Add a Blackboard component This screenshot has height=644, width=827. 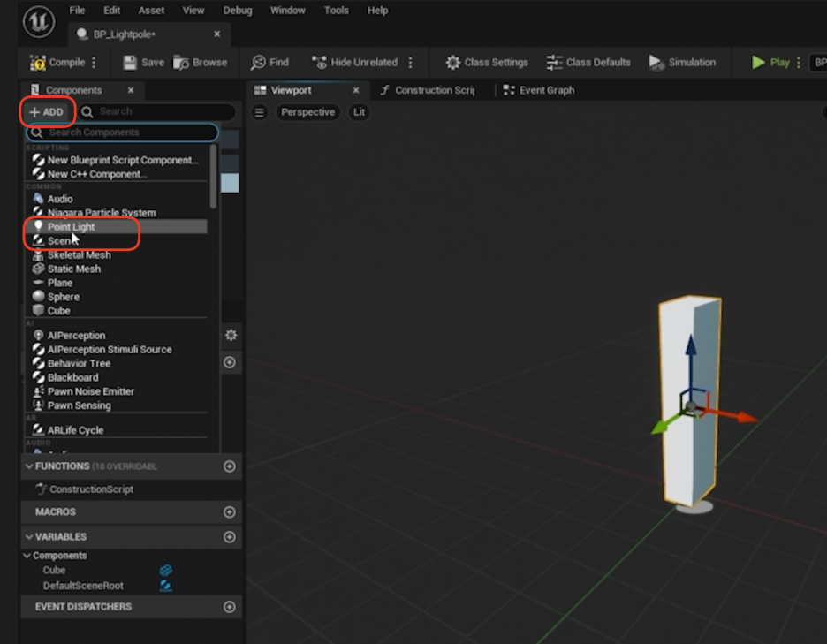coord(116,377)
